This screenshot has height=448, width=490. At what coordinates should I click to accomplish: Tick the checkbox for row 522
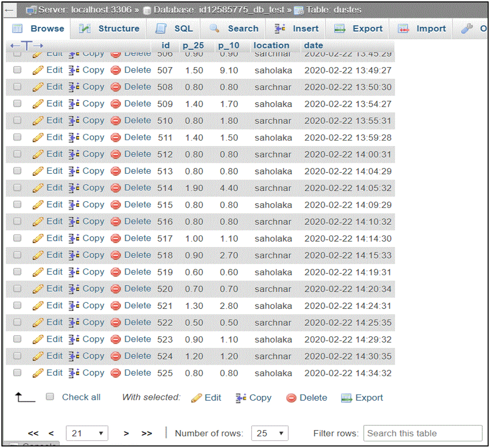pyautogui.click(x=17, y=322)
